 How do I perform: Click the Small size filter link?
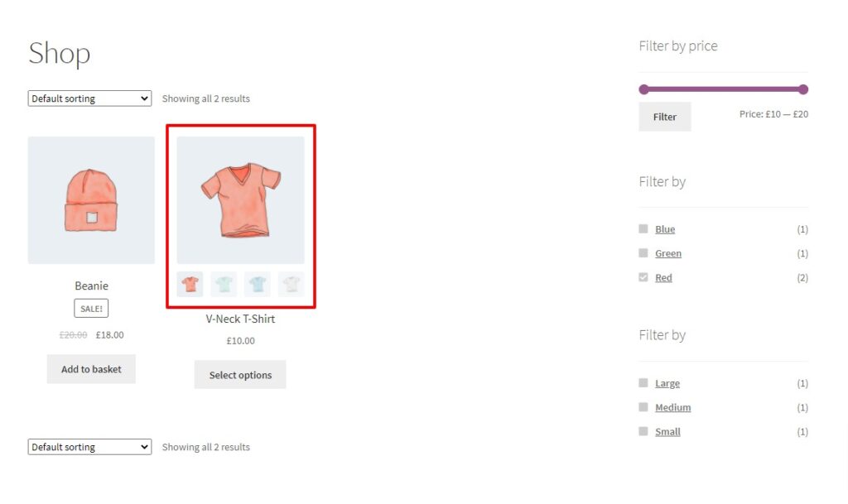[667, 431]
